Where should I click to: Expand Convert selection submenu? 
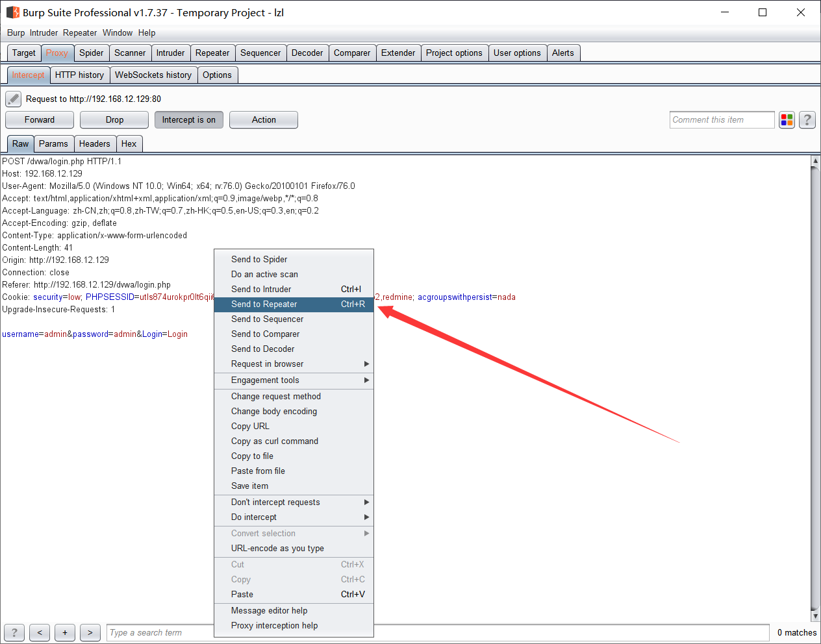coord(294,533)
